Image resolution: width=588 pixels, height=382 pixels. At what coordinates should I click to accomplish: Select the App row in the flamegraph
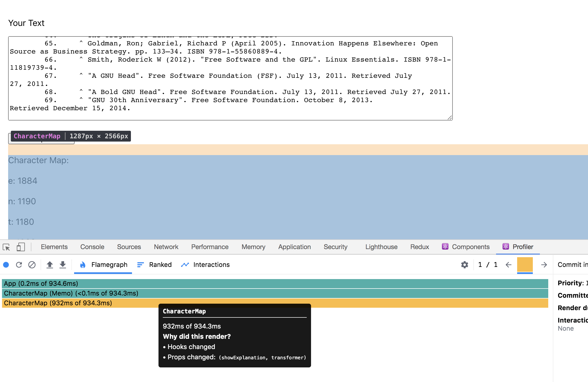275,284
